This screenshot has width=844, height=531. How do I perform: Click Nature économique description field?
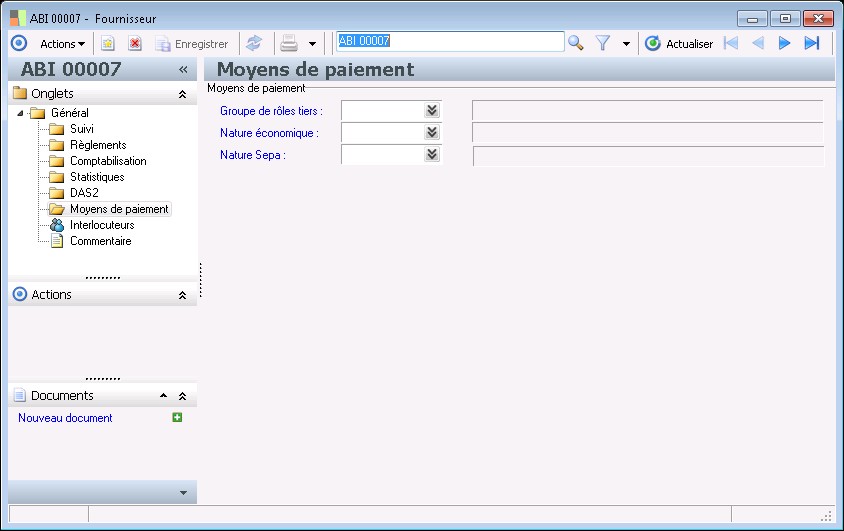(648, 133)
